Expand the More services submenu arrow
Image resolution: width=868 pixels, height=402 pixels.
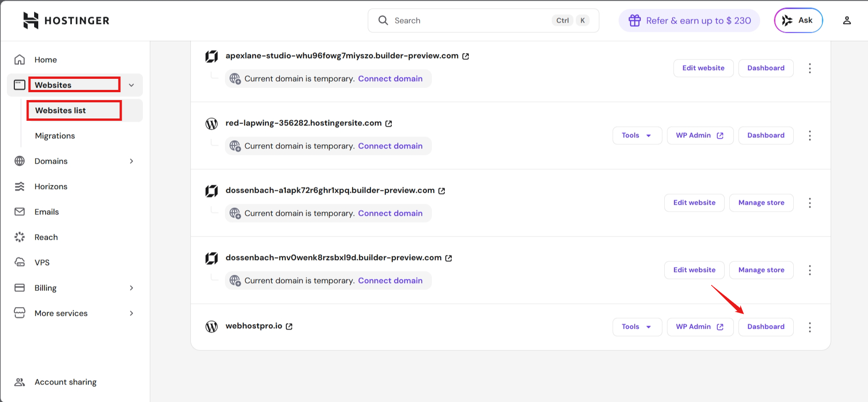tap(131, 313)
